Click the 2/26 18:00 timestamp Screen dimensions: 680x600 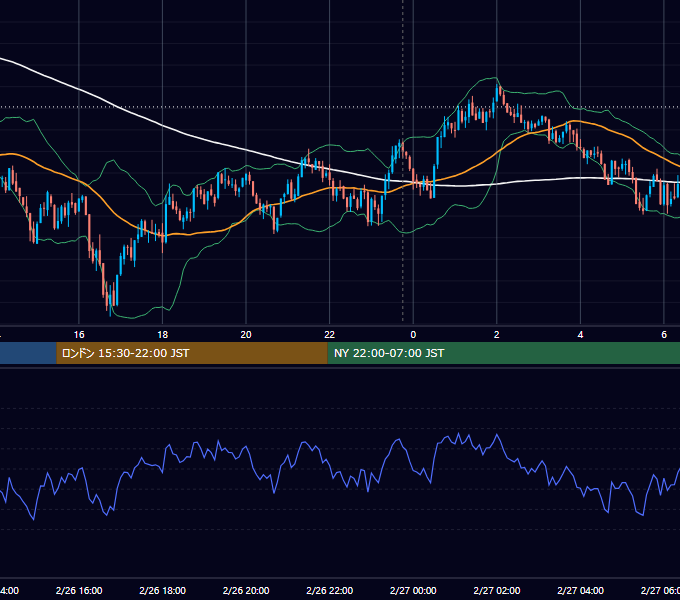click(x=163, y=590)
